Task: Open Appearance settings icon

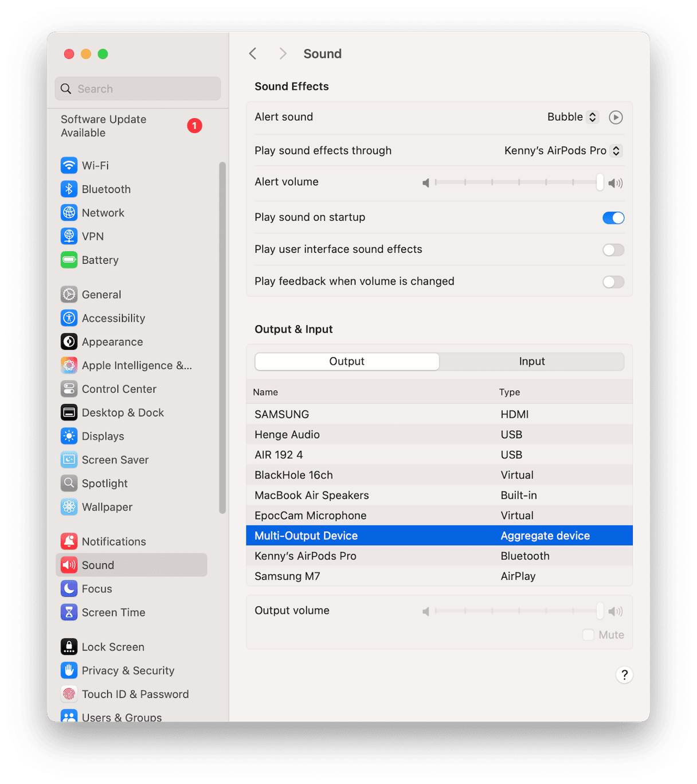Action: click(69, 342)
